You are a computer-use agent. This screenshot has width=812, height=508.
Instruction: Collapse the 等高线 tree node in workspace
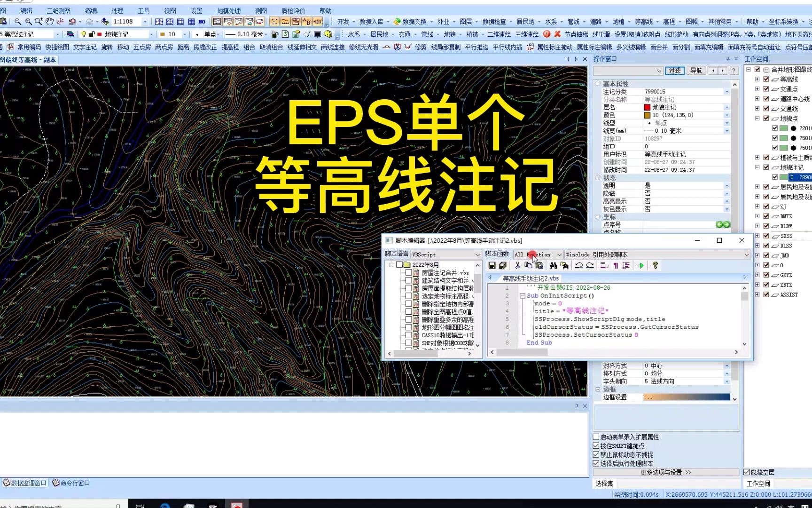pyautogui.click(x=757, y=79)
